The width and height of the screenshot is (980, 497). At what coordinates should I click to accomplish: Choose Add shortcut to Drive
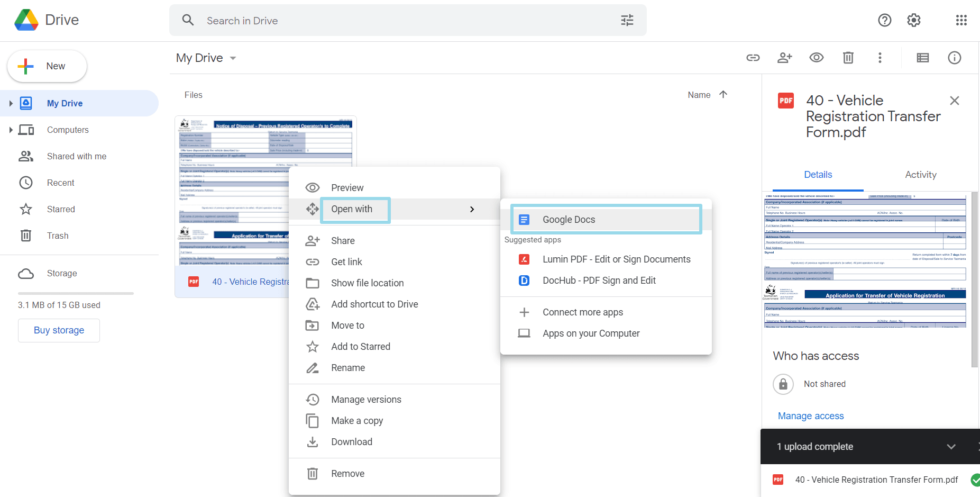pos(395,304)
